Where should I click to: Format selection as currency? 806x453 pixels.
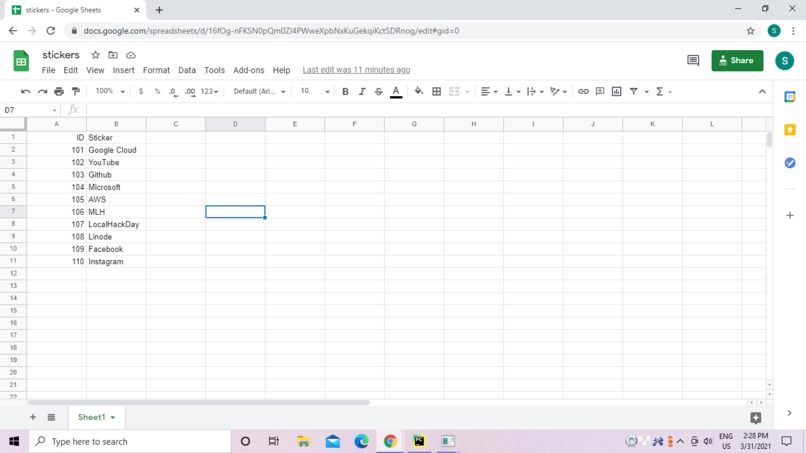pyautogui.click(x=141, y=92)
